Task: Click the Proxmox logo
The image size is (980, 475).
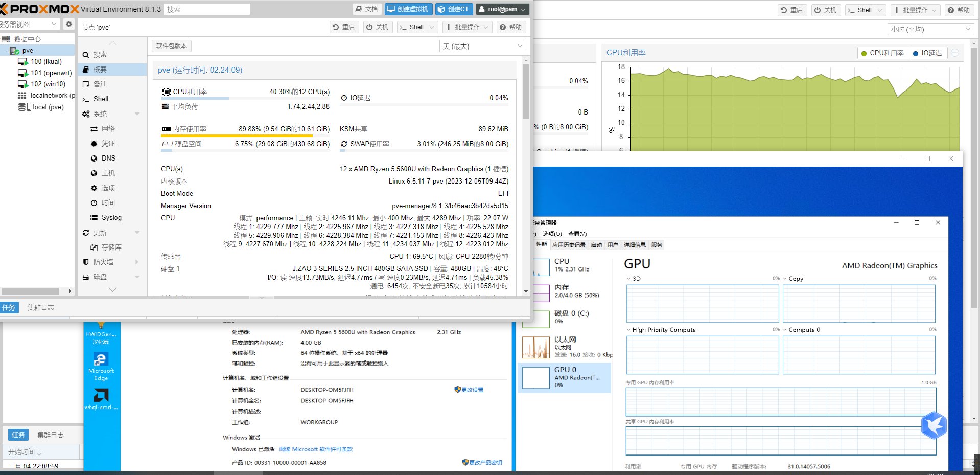Action: [40, 9]
